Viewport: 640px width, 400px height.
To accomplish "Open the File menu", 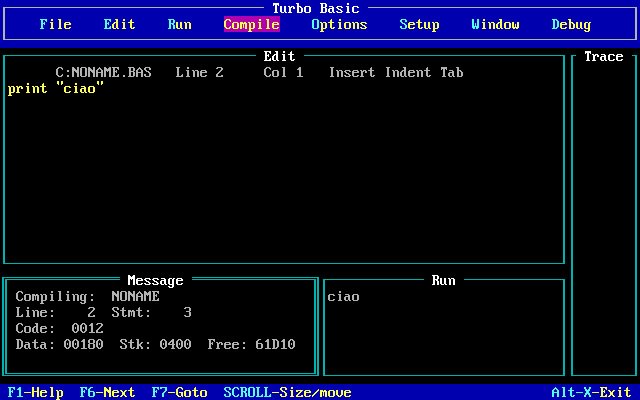I will point(56,24).
